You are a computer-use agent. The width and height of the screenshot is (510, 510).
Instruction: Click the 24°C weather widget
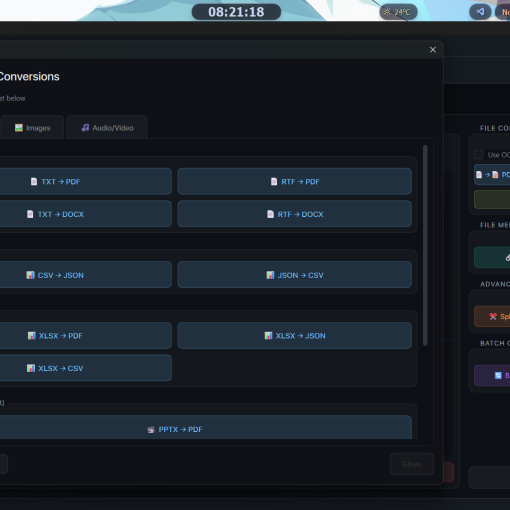click(398, 12)
